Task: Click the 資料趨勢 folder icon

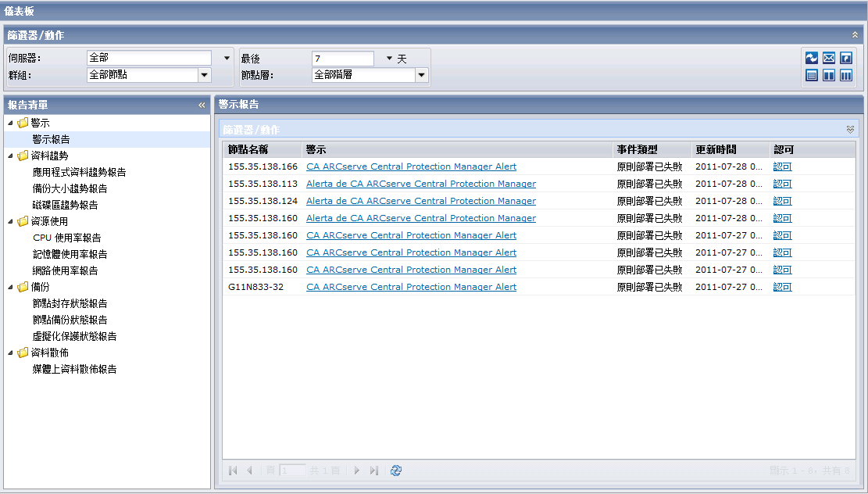Action: point(23,156)
